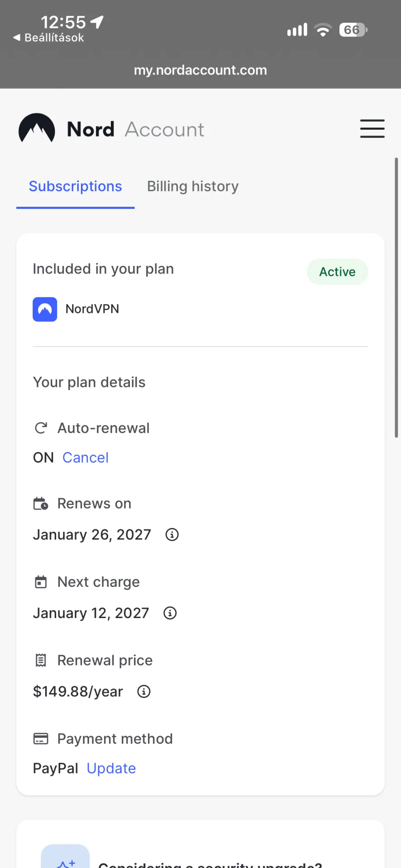Tap the Renewal price receipt icon

pos(41,660)
